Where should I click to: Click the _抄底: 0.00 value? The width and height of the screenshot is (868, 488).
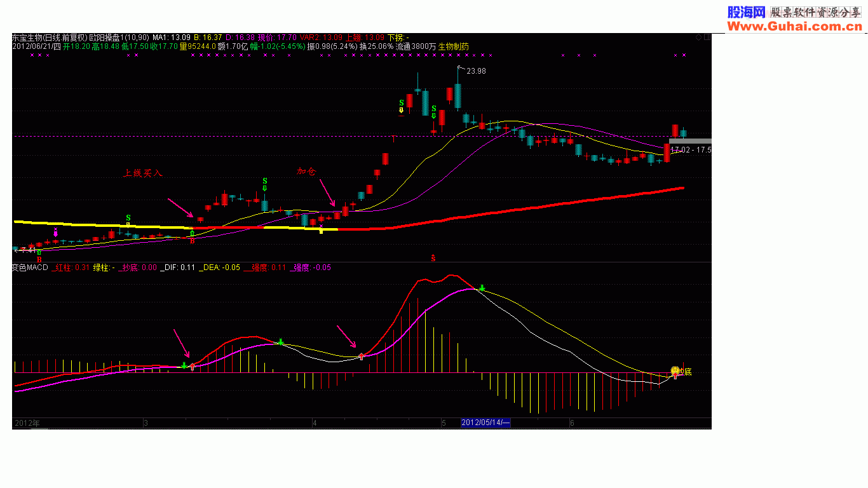pyautogui.click(x=138, y=268)
